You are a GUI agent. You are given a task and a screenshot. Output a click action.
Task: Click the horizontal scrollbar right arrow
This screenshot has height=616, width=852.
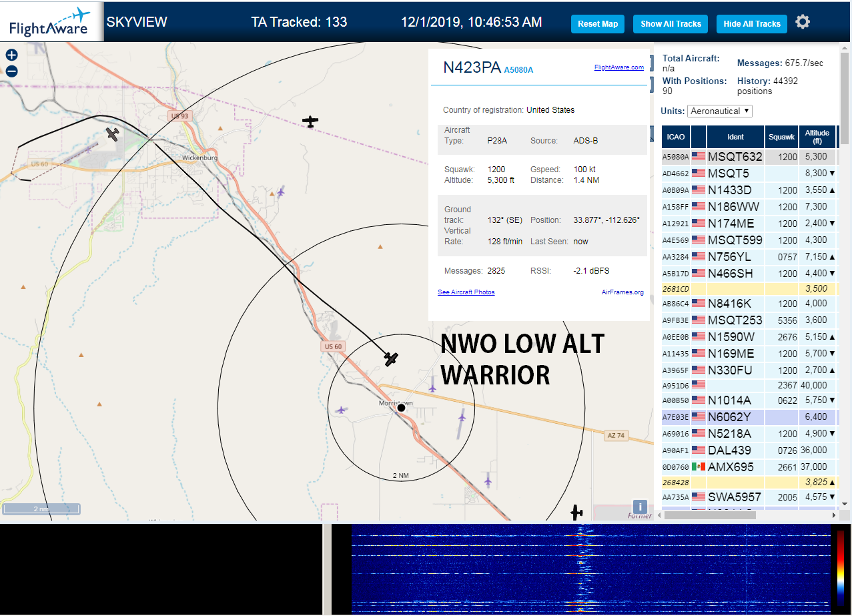833,515
